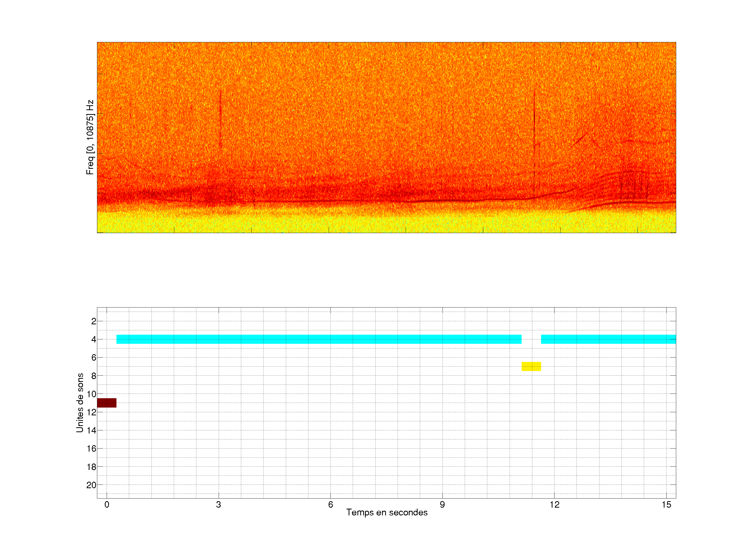Click the short cyan bar segment after 12 seconds
747x560 pixels.
click(x=608, y=339)
